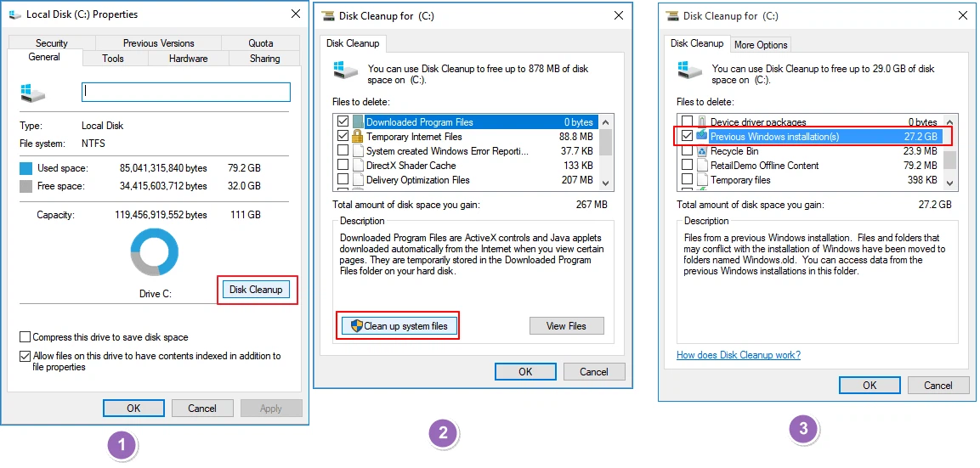Click the donut usage chart for Drive C
980x468 pixels.
coord(154,251)
